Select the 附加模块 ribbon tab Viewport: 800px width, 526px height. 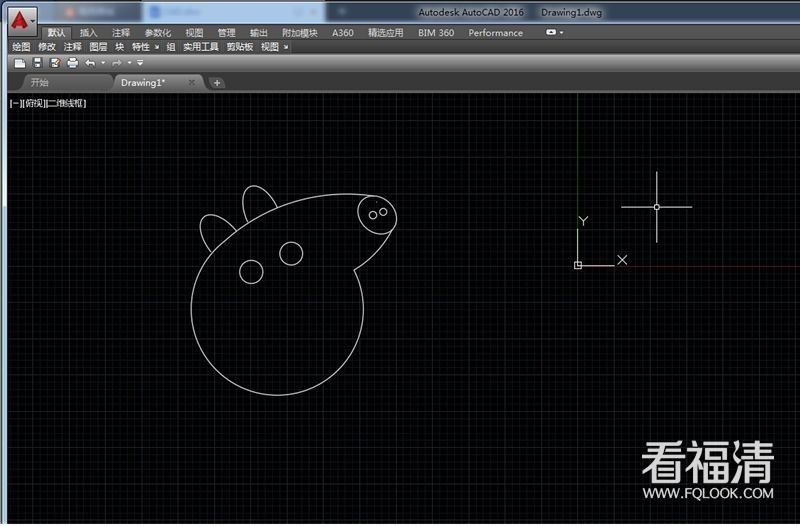[299, 33]
